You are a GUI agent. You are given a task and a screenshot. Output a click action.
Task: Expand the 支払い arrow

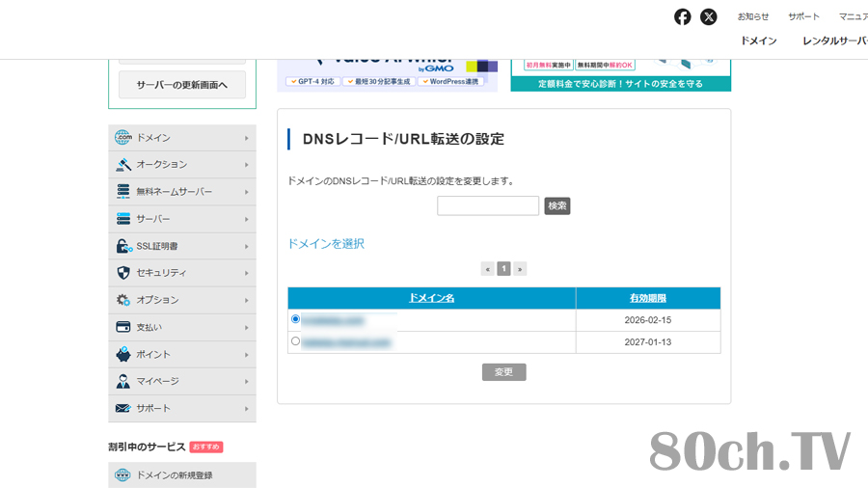[246, 328]
